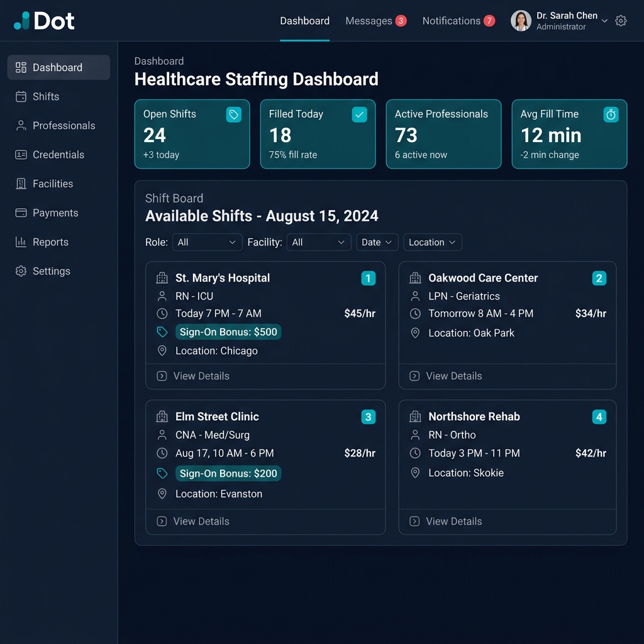
Task: Click number 1 badge on St. Mary's card
Action: (369, 279)
